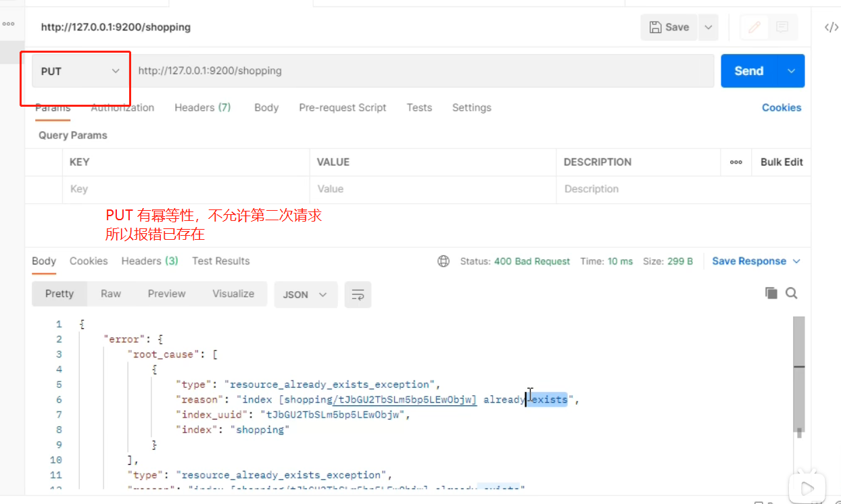Expand the Send button arrow
The width and height of the screenshot is (841, 504).
coord(792,71)
